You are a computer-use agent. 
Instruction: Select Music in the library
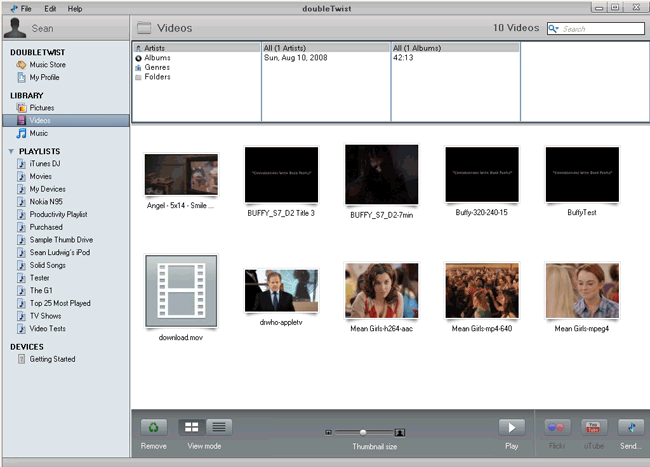[x=38, y=133]
